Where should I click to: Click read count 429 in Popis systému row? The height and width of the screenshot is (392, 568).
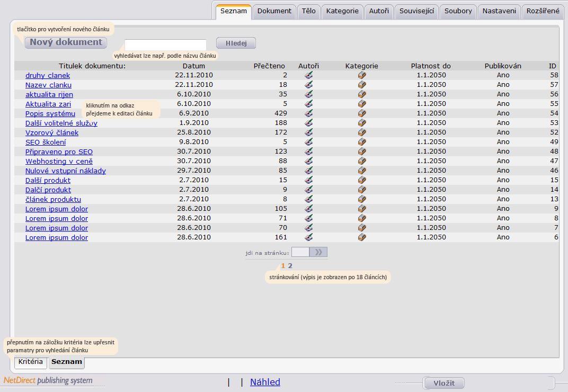coord(281,113)
